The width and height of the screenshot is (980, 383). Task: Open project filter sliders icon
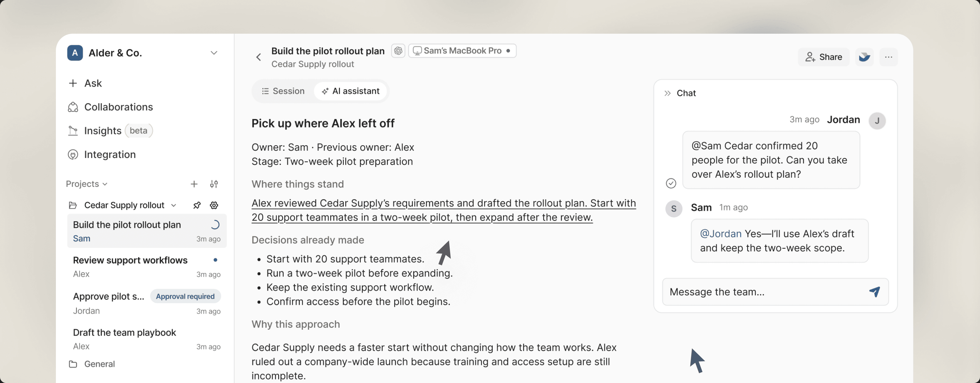tap(214, 184)
